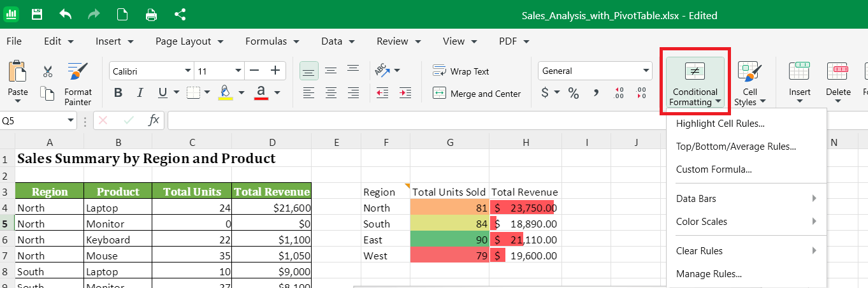Image resolution: width=868 pixels, height=288 pixels.
Task: Expand the currency symbol dropdown arrow
Action: [x=557, y=93]
